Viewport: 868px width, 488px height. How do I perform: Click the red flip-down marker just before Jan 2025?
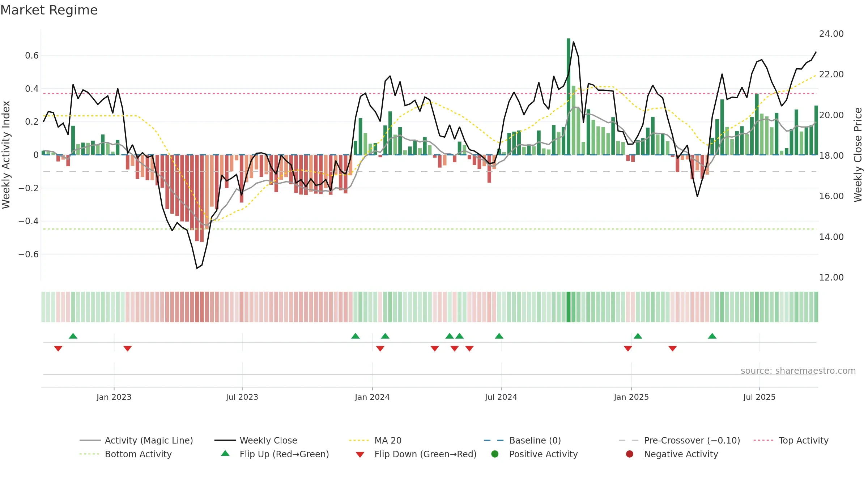[628, 348]
